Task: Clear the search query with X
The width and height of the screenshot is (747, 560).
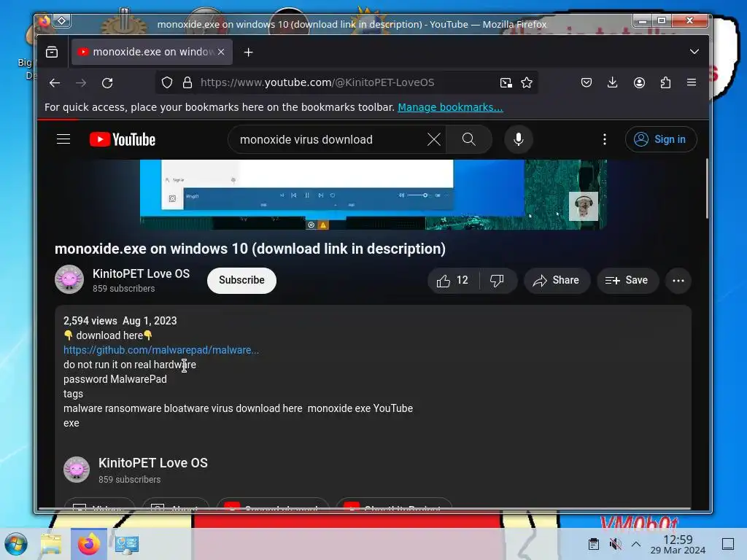Action: (433, 139)
